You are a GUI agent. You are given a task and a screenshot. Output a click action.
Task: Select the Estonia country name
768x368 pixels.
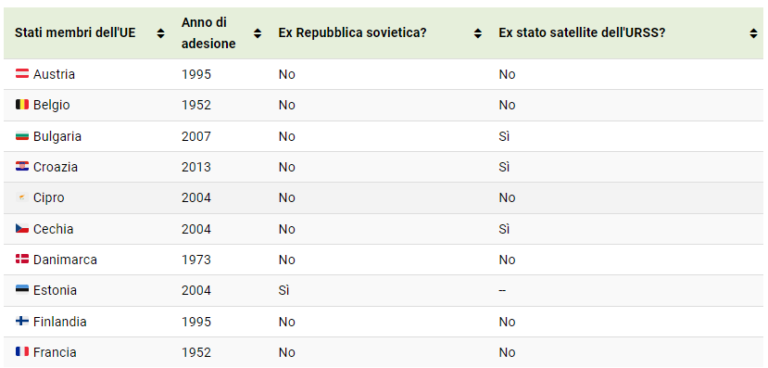[55, 290]
